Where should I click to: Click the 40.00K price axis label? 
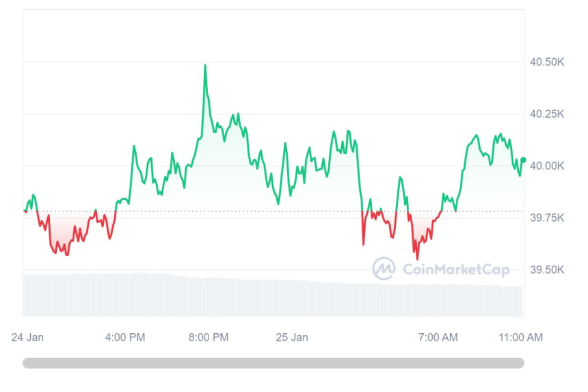[547, 166]
